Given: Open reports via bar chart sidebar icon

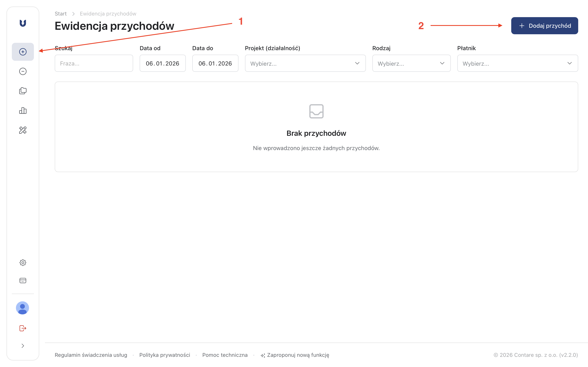Looking at the screenshot, I should [x=23, y=111].
